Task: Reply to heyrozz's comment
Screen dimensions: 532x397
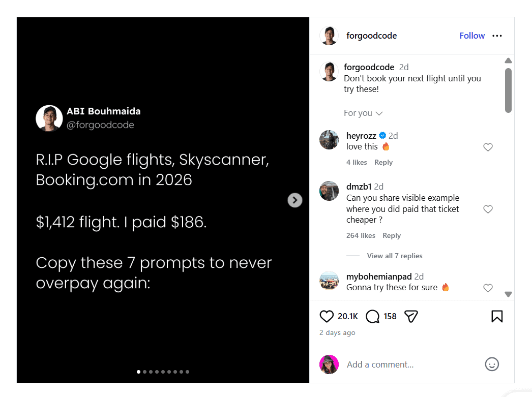Action: [x=383, y=162]
